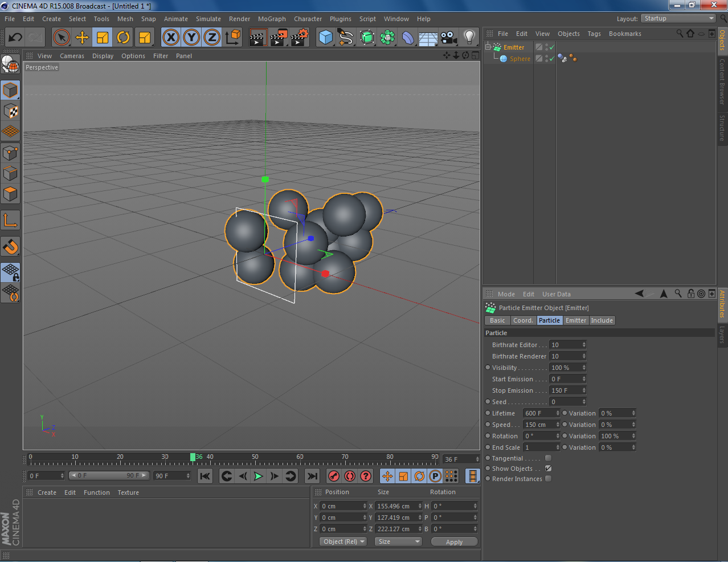Toggle the Y axis lock
Image resolution: width=728 pixels, height=562 pixels.
click(x=191, y=38)
